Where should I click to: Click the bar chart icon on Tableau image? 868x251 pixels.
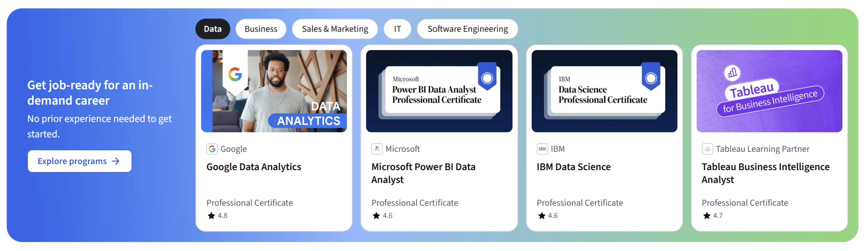click(732, 73)
